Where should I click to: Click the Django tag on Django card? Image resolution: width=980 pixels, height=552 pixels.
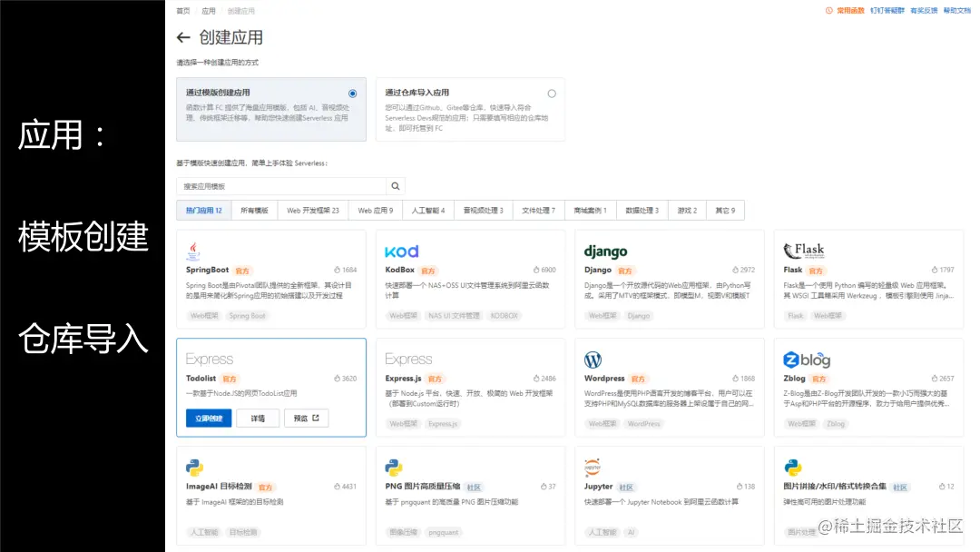[x=638, y=316]
